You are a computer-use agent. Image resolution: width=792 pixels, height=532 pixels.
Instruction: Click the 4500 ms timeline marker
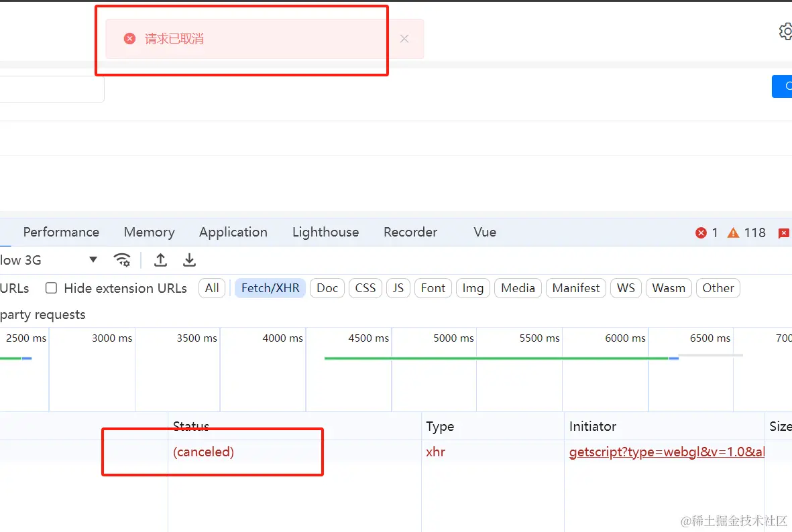tap(368, 338)
